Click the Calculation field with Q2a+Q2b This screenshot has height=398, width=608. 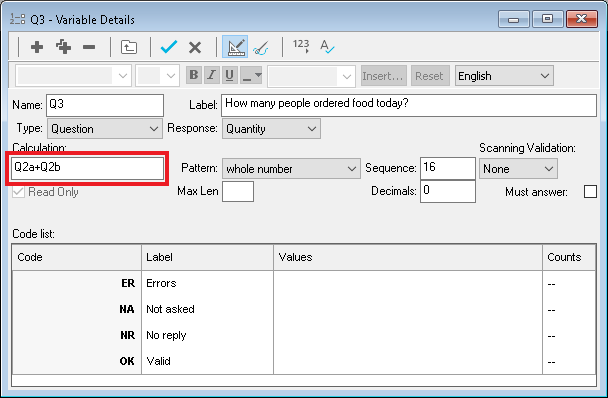click(87, 168)
